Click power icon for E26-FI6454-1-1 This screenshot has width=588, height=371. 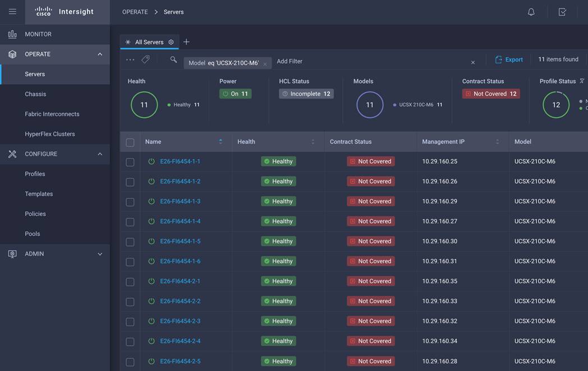(x=151, y=161)
